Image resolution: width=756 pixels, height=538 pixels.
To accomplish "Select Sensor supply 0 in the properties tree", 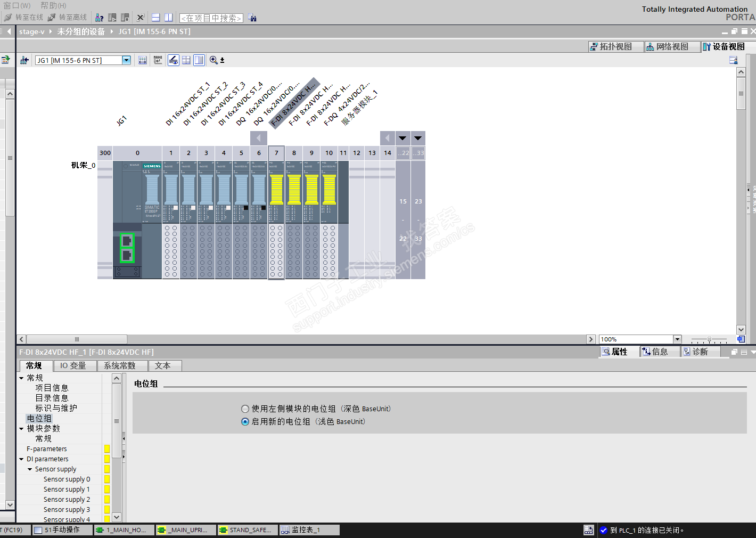I will tap(67, 479).
